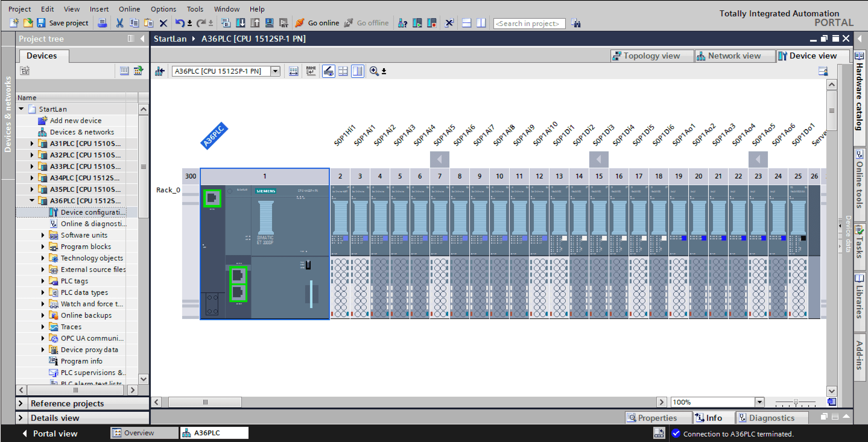Screen dimensions: 868x442
Task: Click the Download to device icon
Action: coord(241,23)
